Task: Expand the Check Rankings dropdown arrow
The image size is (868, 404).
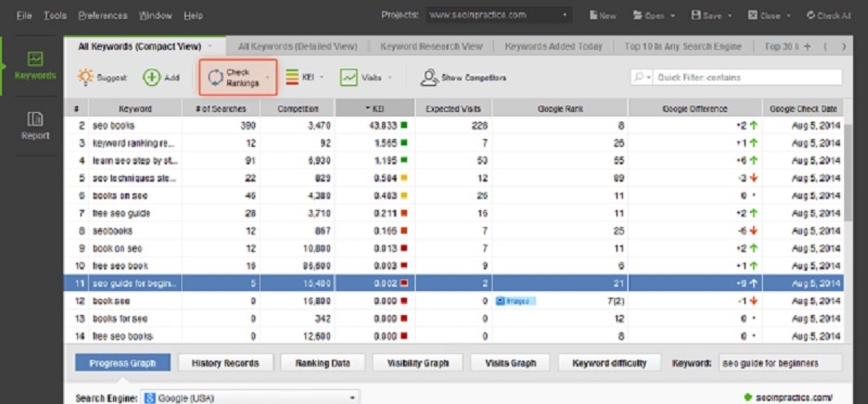Action: pos(268,77)
